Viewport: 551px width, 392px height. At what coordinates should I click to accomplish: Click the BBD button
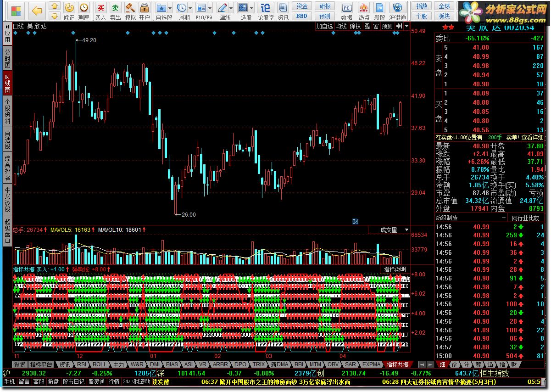[x=301, y=16]
